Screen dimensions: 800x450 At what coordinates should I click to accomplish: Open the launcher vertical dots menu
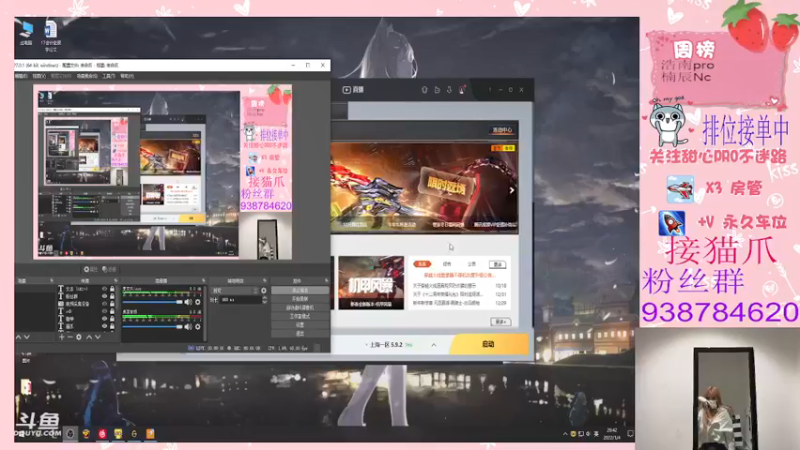coord(490,90)
